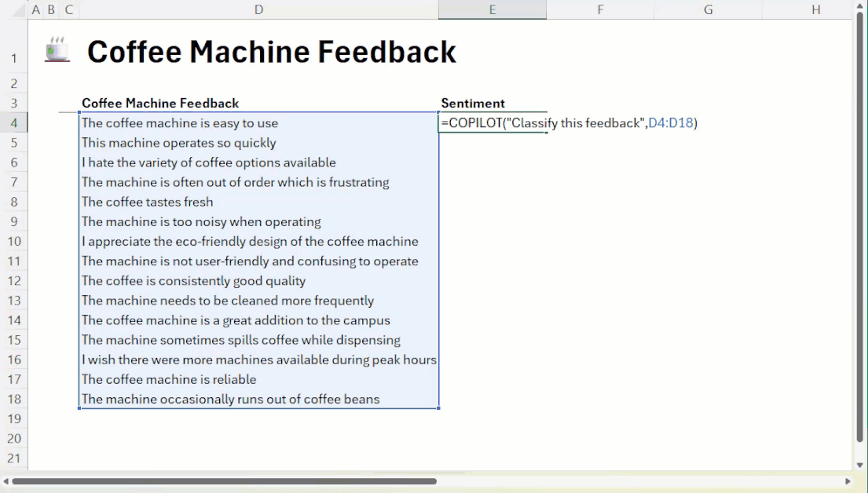Select the 'The coffee machine is reliable' cell
The image size is (868, 493).
coord(169,379)
